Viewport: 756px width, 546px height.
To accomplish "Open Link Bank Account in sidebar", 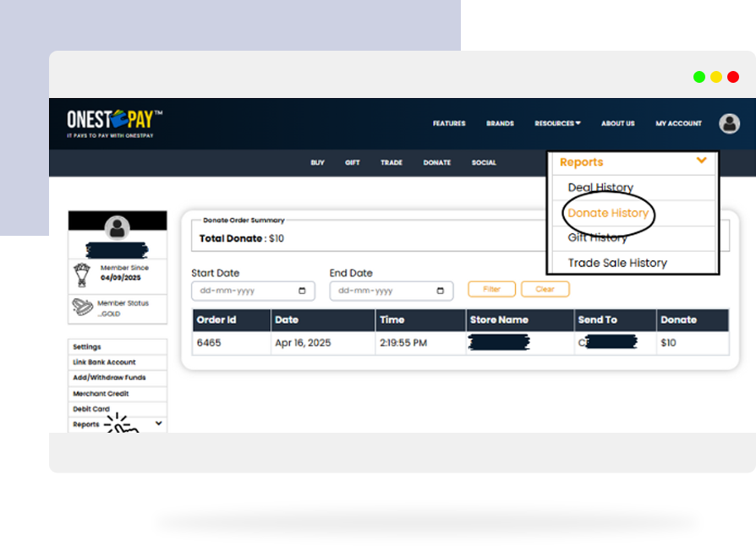I will pyautogui.click(x=104, y=363).
